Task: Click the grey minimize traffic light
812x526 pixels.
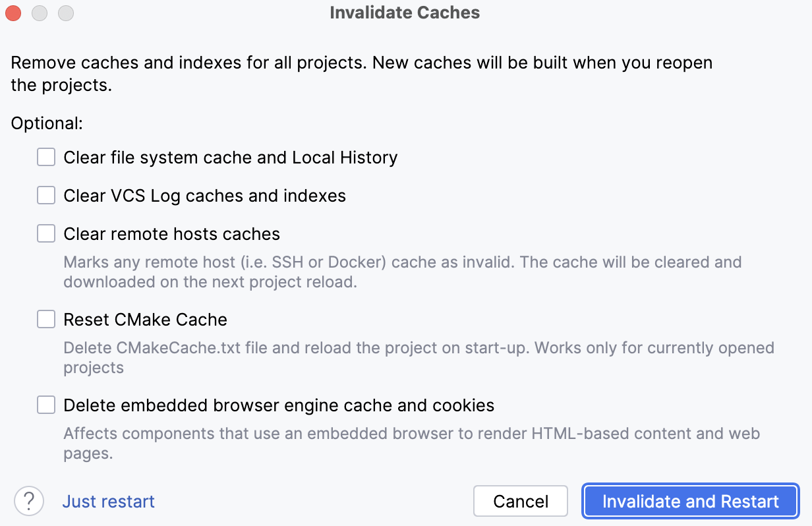Action: pyautogui.click(x=39, y=13)
